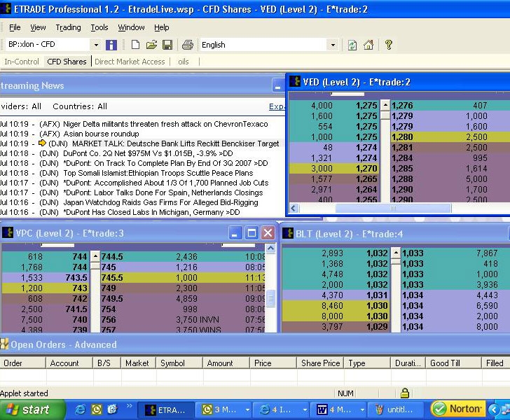Open the Trading menu
Viewport: 510px width, 420px height.
69,27
